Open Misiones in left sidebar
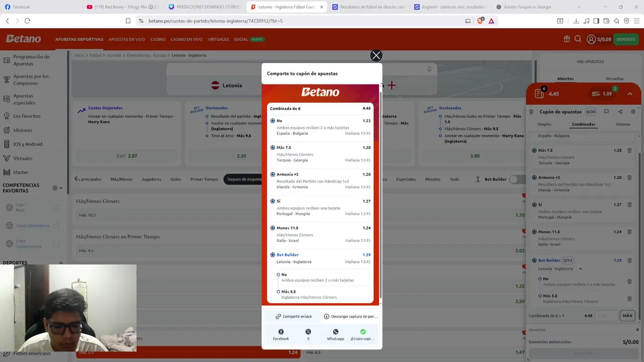 pos(22,130)
